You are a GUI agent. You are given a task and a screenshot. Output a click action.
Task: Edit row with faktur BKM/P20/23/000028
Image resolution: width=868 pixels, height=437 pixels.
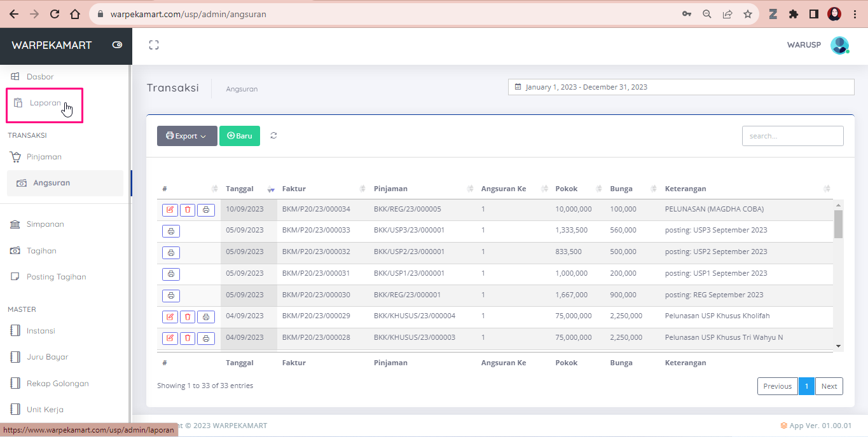[170, 338]
